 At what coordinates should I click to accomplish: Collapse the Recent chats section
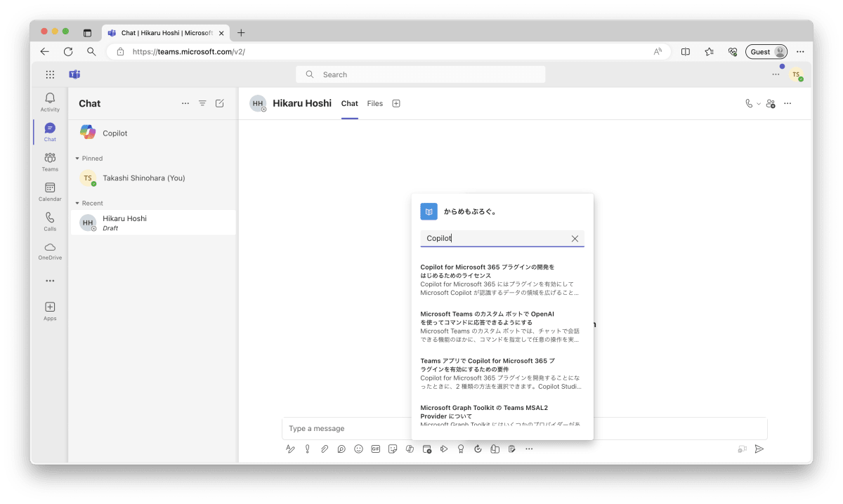tap(77, 204)
